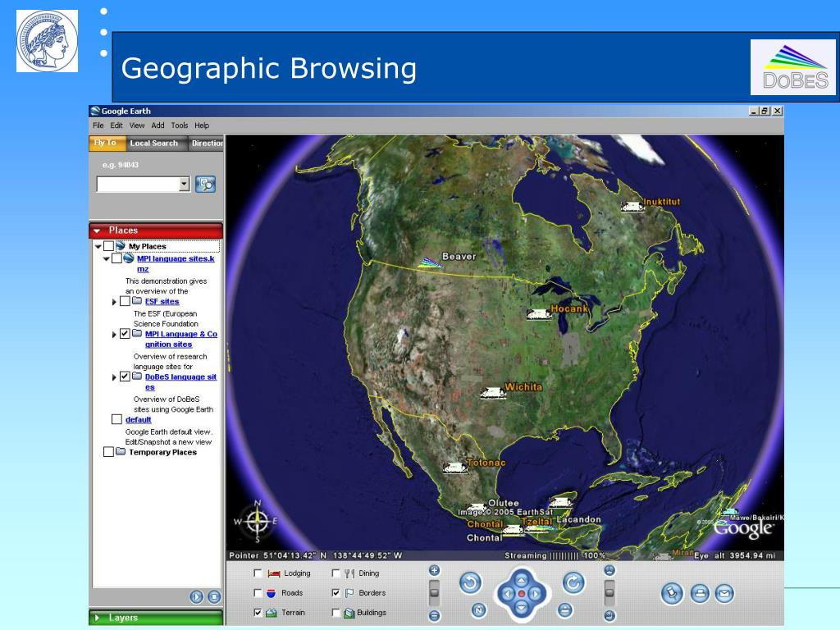
Task: Open the Add menu
Action: coord(157,126)
